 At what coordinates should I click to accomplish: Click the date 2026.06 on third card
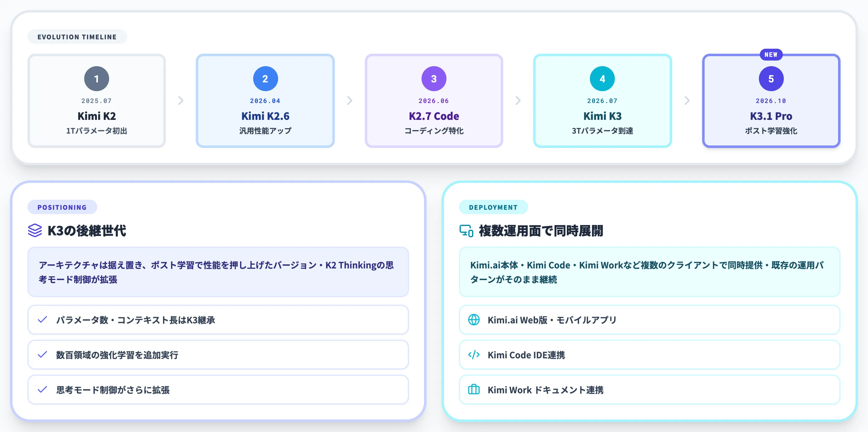click(434, 101)
